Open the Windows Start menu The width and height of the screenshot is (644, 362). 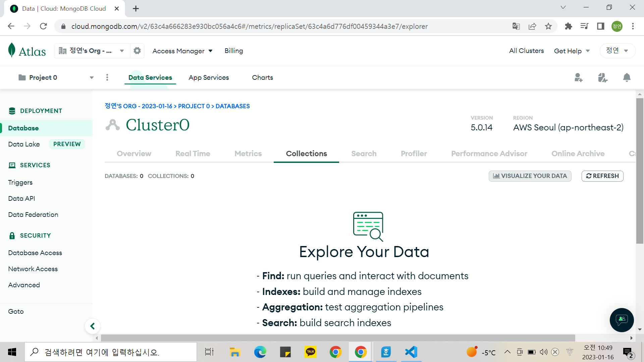coord(12,352)
